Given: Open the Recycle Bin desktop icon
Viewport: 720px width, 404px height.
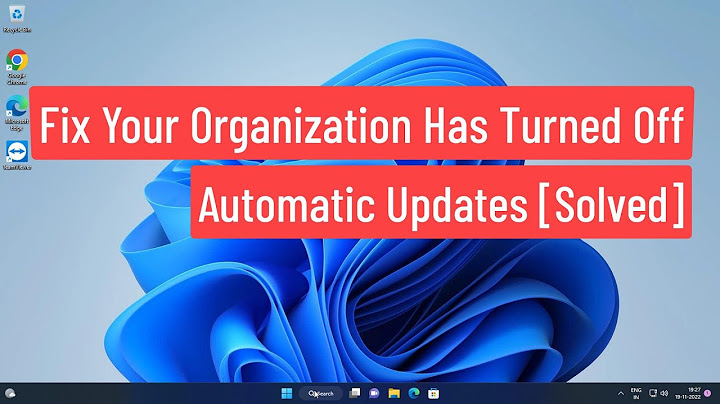Looking at the screenshot, I should 17,19.
